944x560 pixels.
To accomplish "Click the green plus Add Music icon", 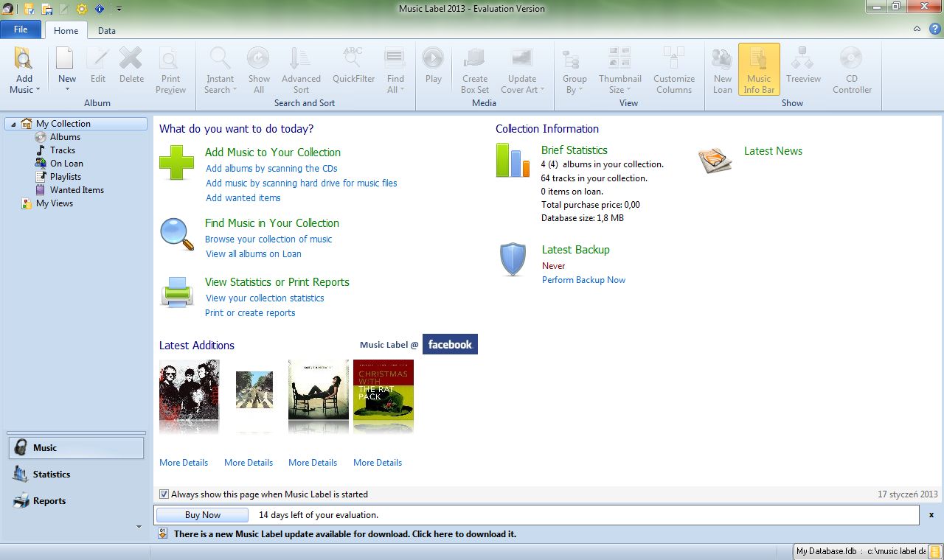I will tap(177, 162).
